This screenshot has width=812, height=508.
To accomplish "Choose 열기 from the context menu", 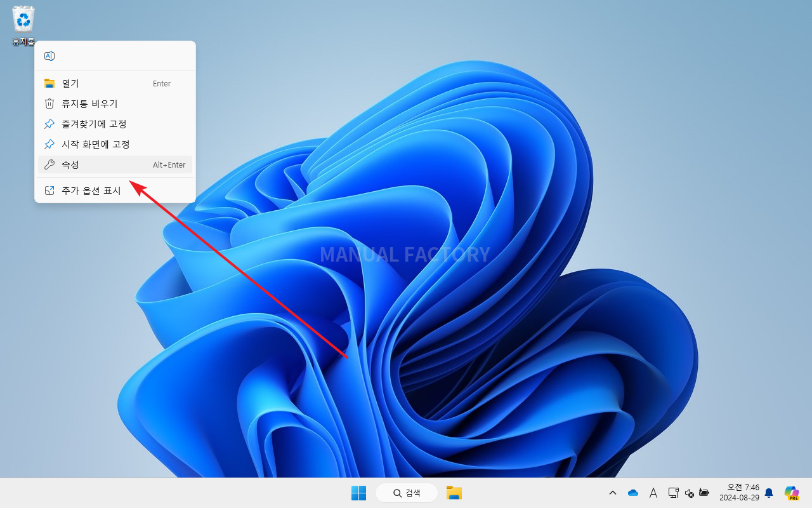I will click(x=115, y=83).
